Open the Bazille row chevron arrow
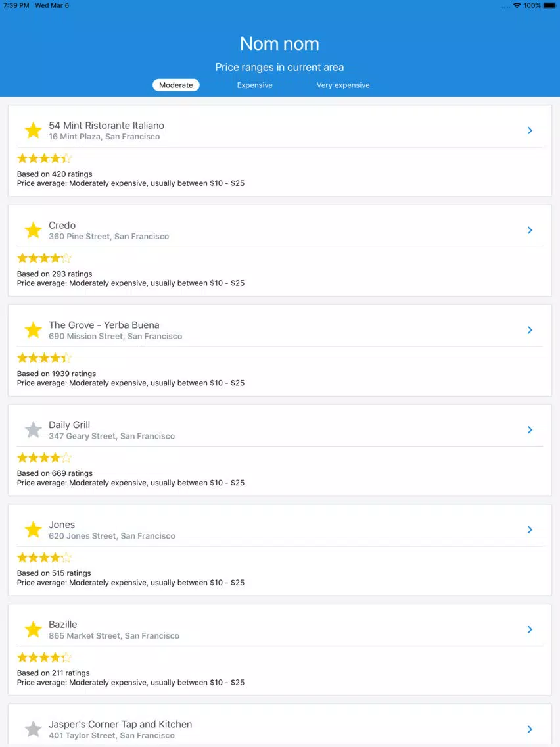 pyautogui.click(x=530, y=629)
